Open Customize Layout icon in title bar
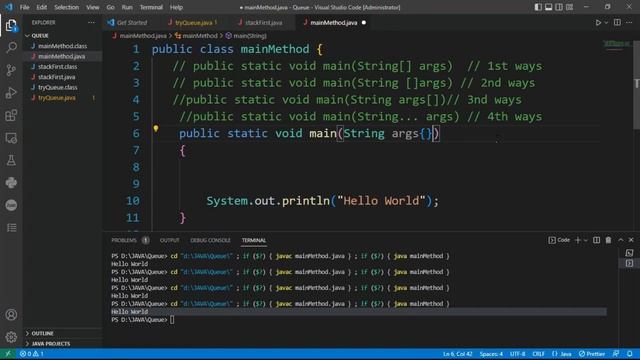 569,7
